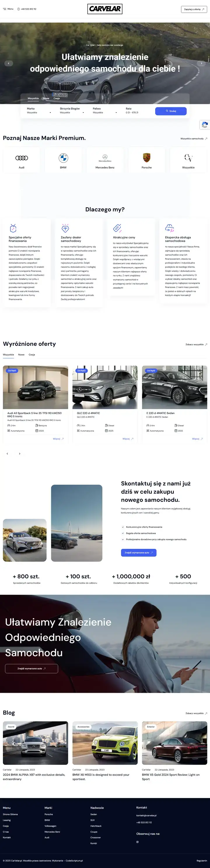Select Wszystkie tab in search box
The width and height of the screenshot is (210, 868).
(x=33, y=98)
